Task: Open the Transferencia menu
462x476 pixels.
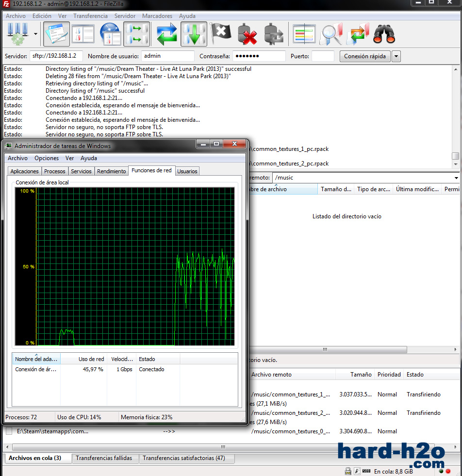Action: point(90,16)
